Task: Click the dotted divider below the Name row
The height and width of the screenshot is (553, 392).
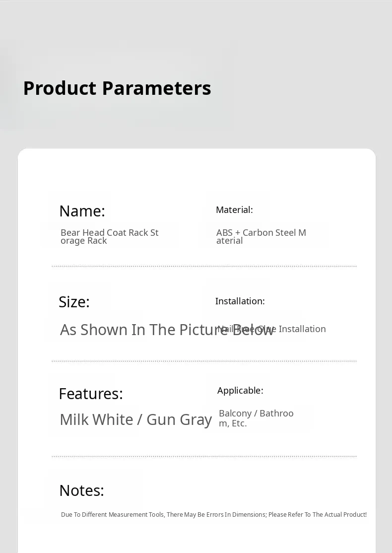Action: pyautogui.click(x=204, y=267)
